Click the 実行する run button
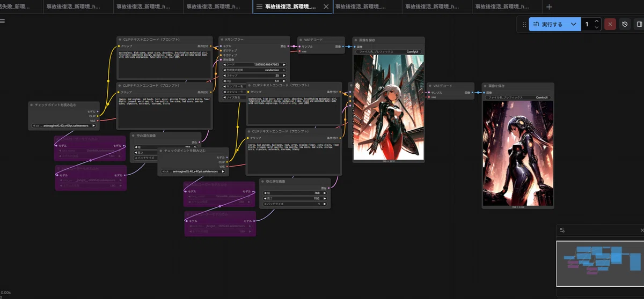The height and width of the screenshot is (299, 644). click(x=548, y=25)
